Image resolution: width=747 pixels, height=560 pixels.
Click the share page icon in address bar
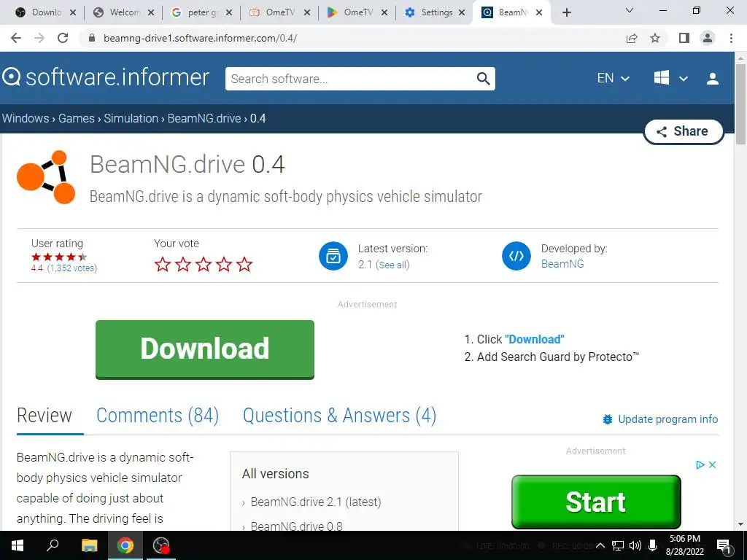(x=632, y=38)
